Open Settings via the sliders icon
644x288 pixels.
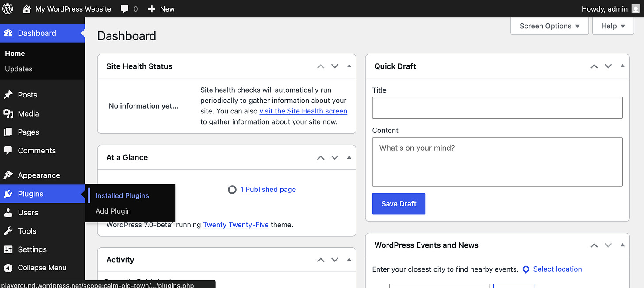tap(9, 249)
